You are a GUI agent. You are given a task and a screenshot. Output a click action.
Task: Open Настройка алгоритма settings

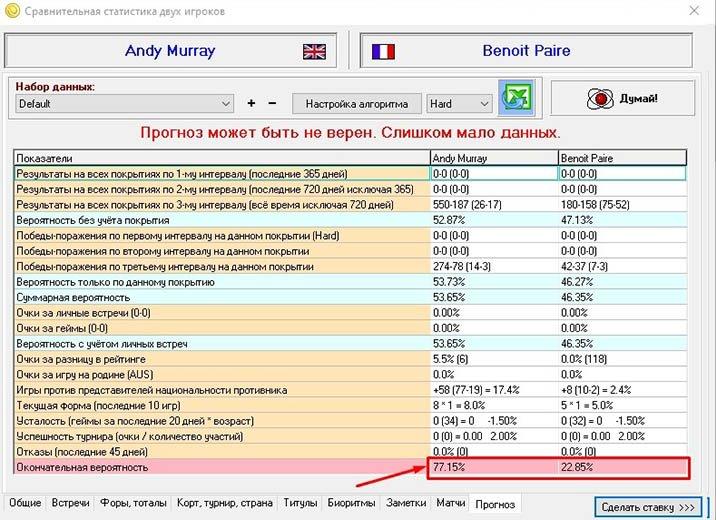[x=356, y=103]
